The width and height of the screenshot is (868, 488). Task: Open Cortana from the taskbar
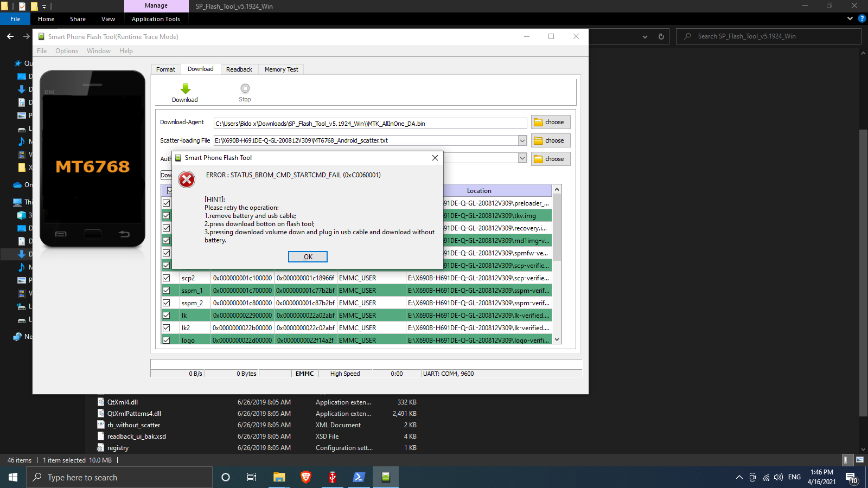(x=226, y=477)
